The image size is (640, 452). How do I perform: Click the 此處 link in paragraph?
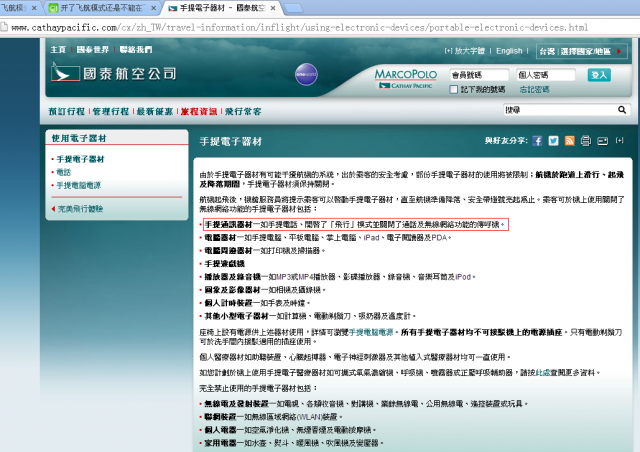tap(542, 372)
